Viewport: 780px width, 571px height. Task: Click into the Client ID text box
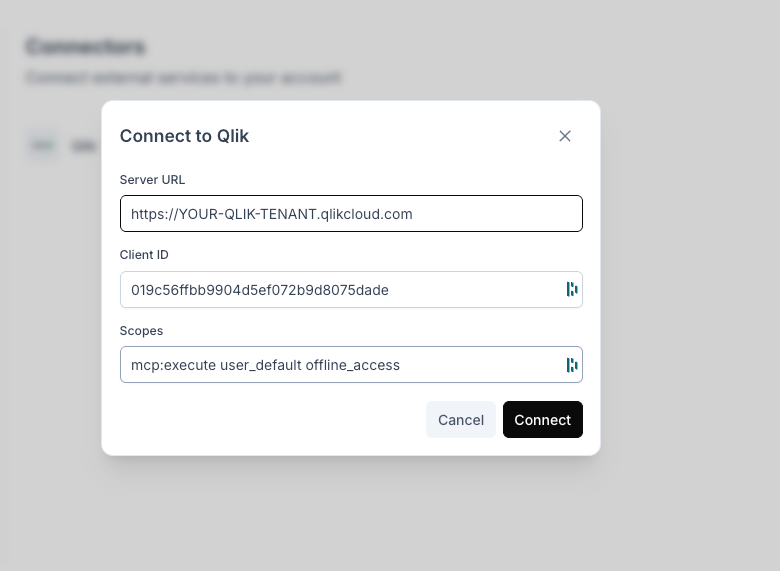[340, 290]
